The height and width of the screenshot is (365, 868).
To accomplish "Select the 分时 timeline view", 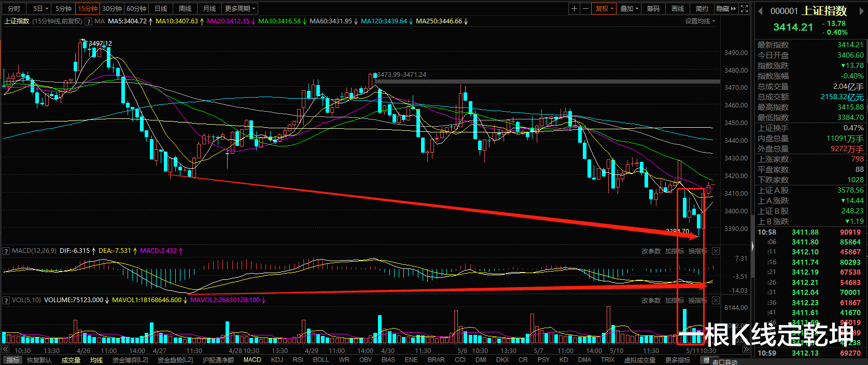I will (14, 9).
